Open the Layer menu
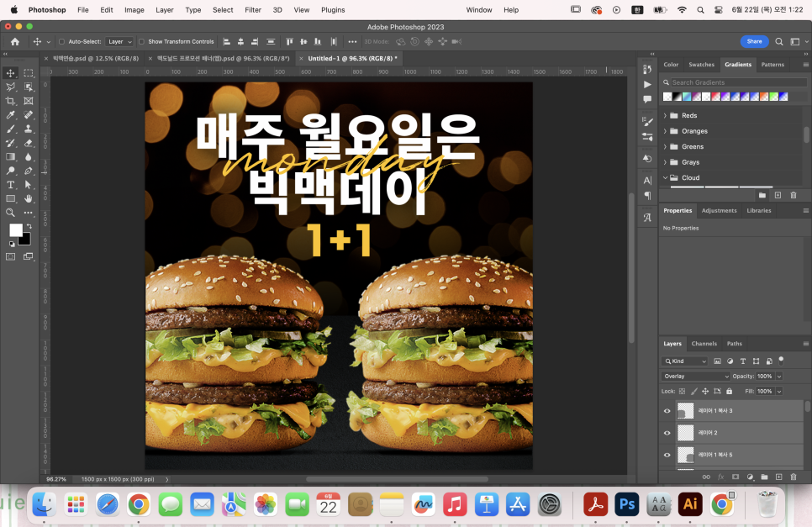Image resolution: width=812 pixels, height=527 pixels. 164,10
